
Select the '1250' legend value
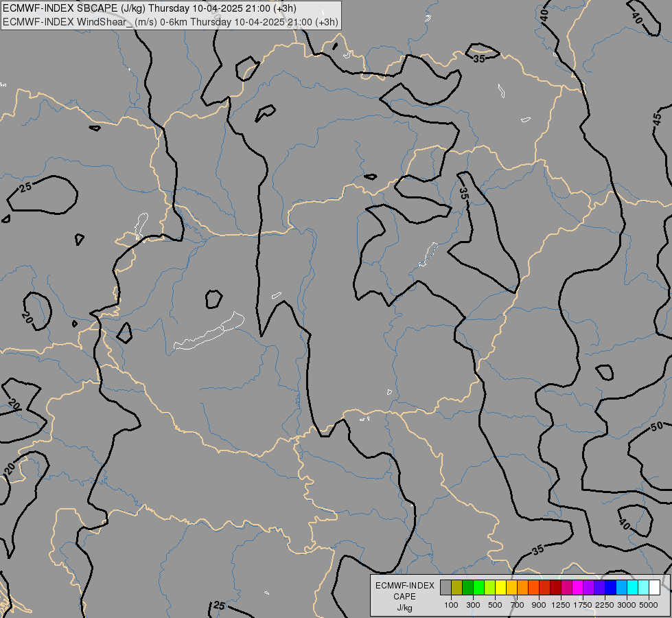click(x=561, y=605)
